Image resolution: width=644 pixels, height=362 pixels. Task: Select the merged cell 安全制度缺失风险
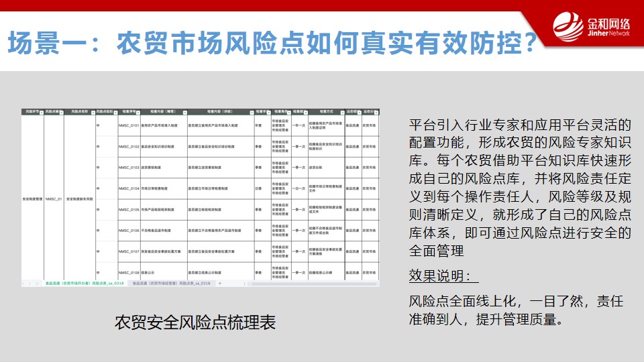click(x=80, y=198)
